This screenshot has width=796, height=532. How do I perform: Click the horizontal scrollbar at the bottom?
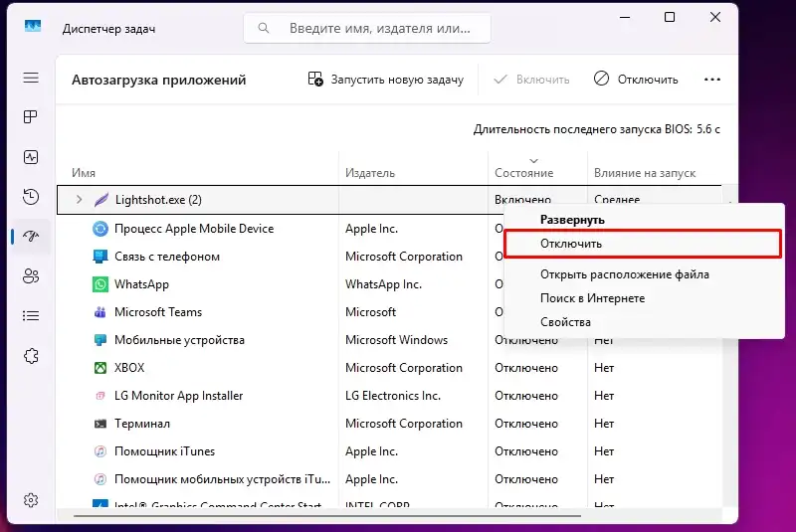click(327, 516)
